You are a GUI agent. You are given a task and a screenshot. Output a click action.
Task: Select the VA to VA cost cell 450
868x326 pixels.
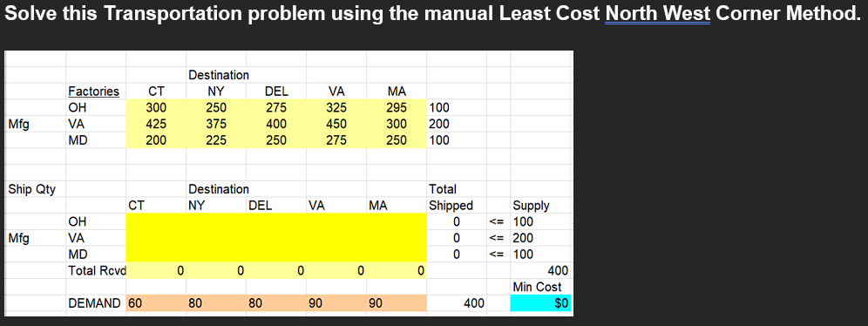[336, 124]
